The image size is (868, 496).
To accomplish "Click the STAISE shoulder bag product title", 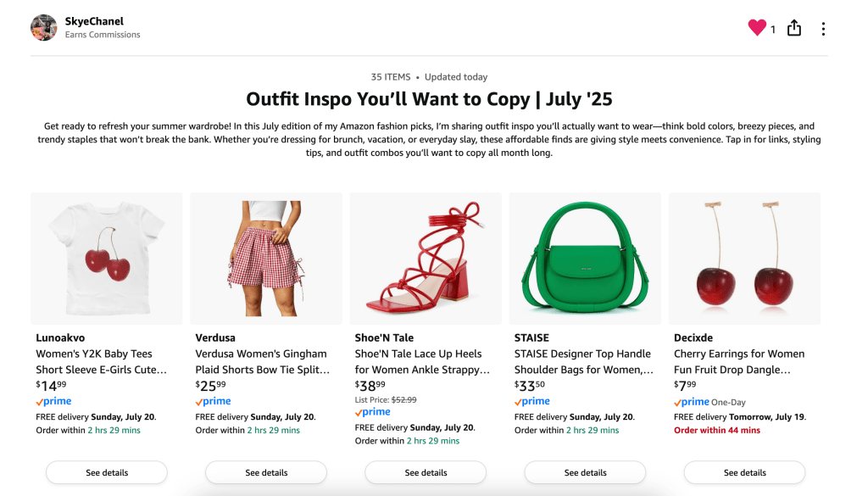I will pyautogui.click(x=579, y=362).
